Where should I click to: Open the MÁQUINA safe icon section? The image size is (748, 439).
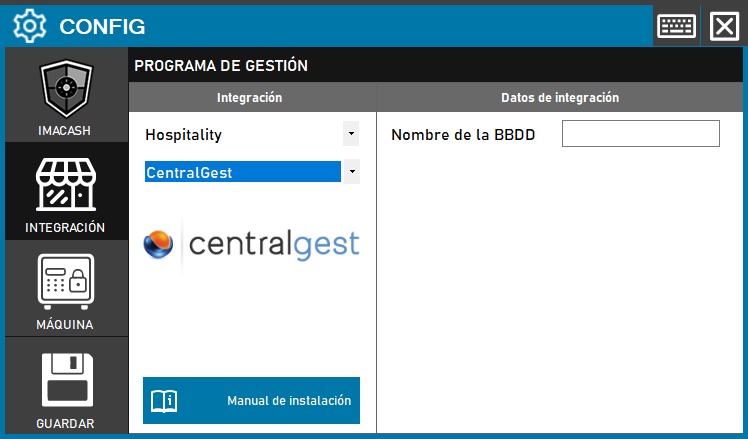point(66,281)
